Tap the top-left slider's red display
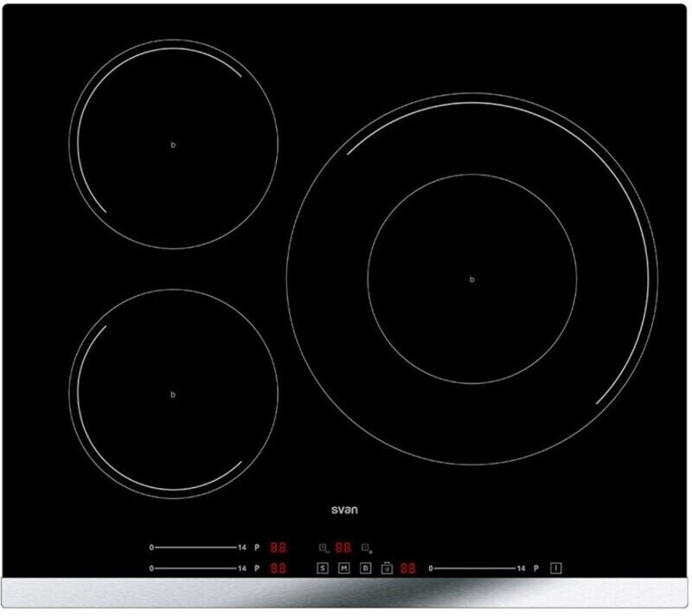 pyautogui.click(x=279, y=548)
